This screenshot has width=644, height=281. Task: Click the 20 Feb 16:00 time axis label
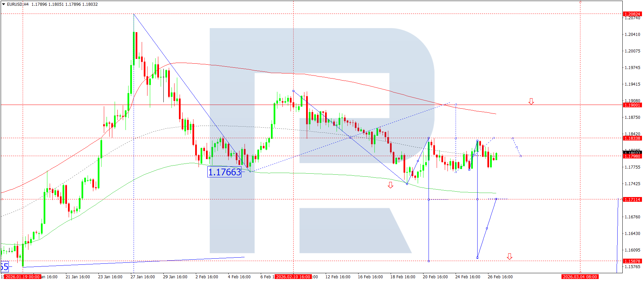tap(435, 277)
